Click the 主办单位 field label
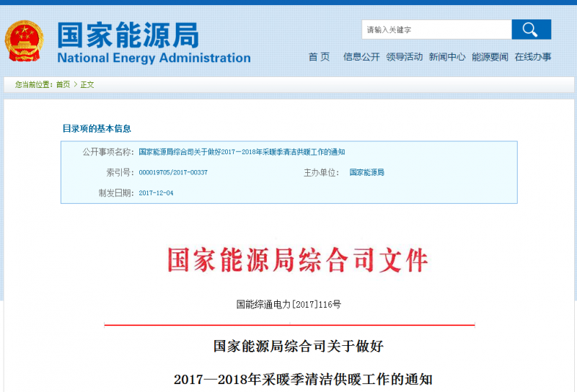 [321, 172]
